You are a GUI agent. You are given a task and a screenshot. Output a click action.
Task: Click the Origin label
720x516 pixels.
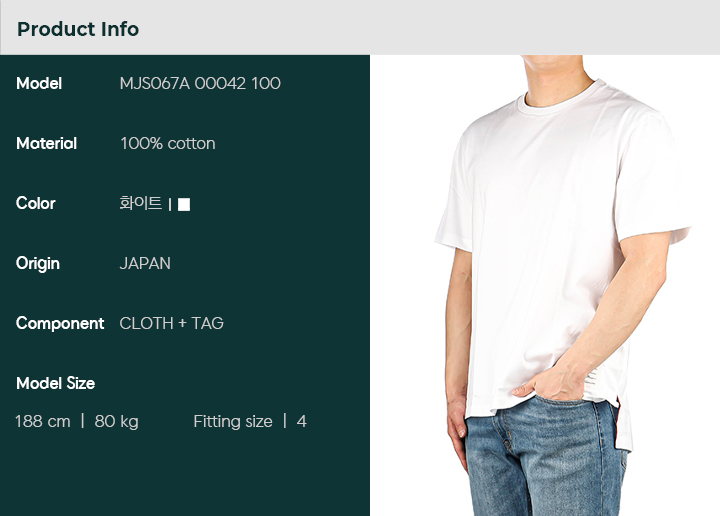point(38,264)
